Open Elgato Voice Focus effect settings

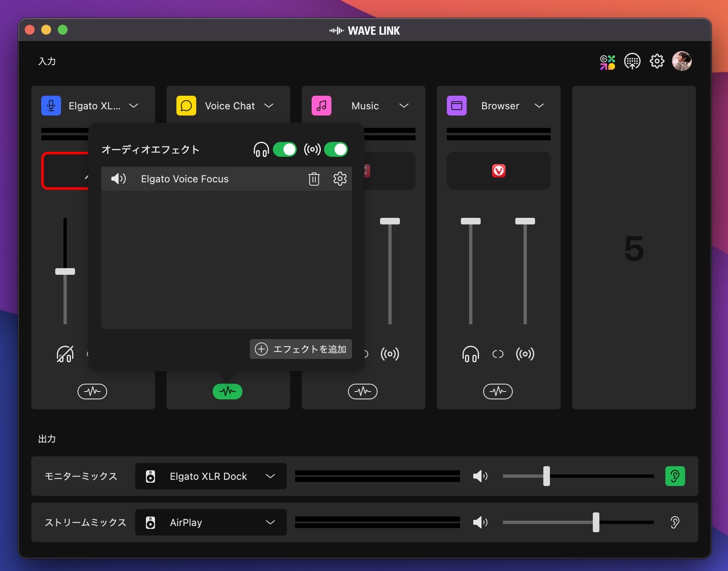coord(340,179)
